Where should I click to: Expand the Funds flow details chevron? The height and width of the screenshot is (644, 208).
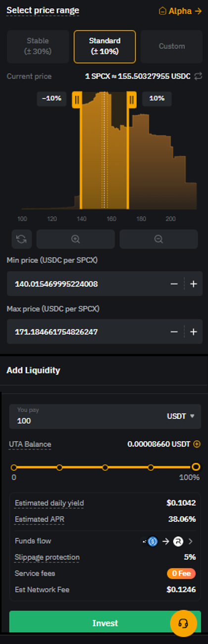pyautogui.click(x=191, y=542)
